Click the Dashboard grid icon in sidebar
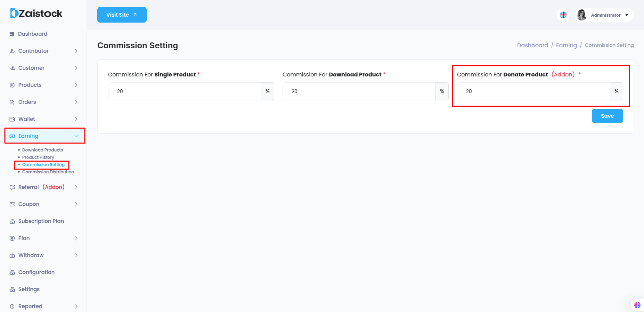This screenshot has height=312, width=644. 12,34
